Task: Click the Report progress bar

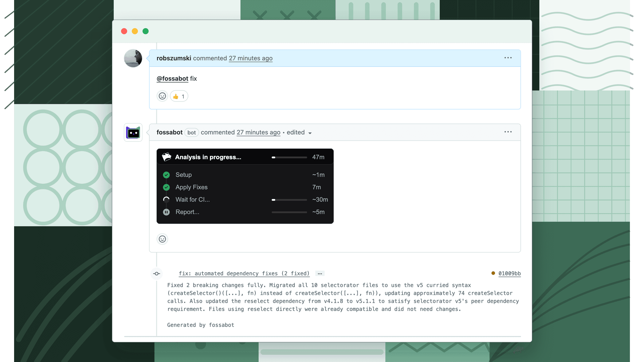Action: (289, 212)
